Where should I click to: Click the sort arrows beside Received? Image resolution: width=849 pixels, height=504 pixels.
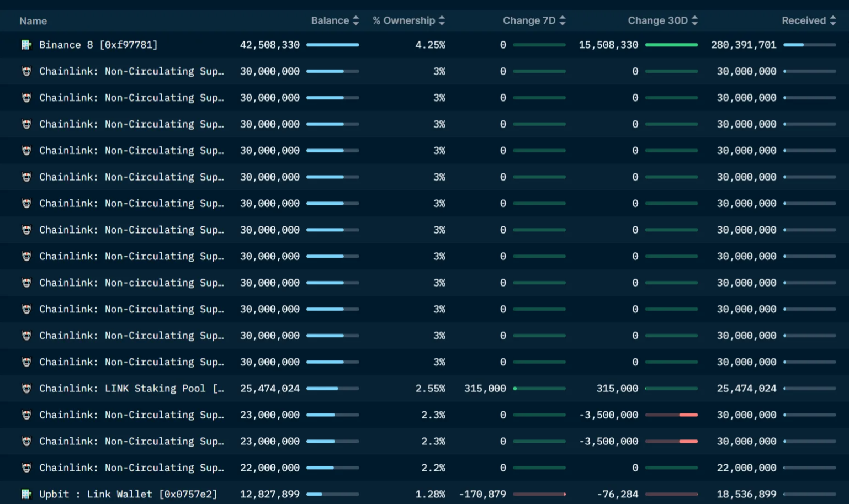833,20
